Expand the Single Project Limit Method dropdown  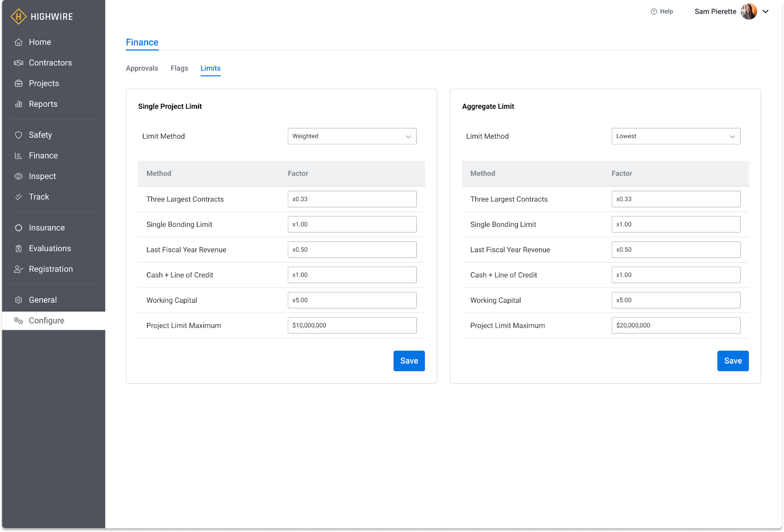[352, 136]
